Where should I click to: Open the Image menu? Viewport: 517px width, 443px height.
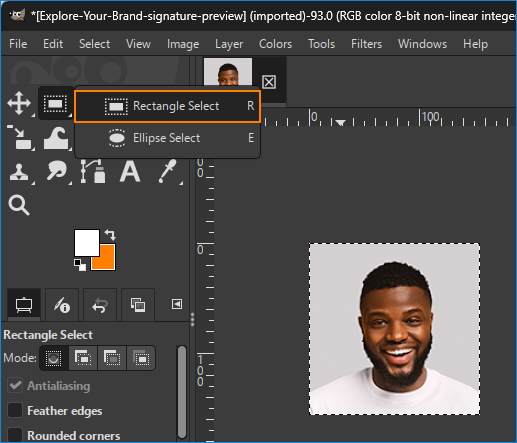[183, 44]
